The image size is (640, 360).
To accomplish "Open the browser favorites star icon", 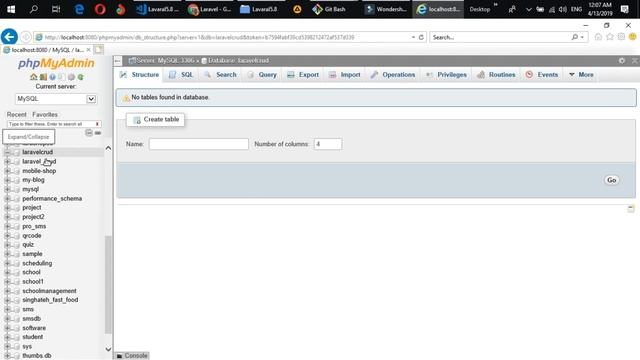I will point(610,37).
